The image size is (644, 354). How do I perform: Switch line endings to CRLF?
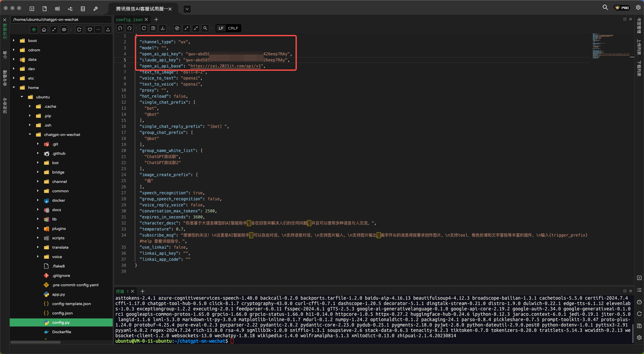233,28
